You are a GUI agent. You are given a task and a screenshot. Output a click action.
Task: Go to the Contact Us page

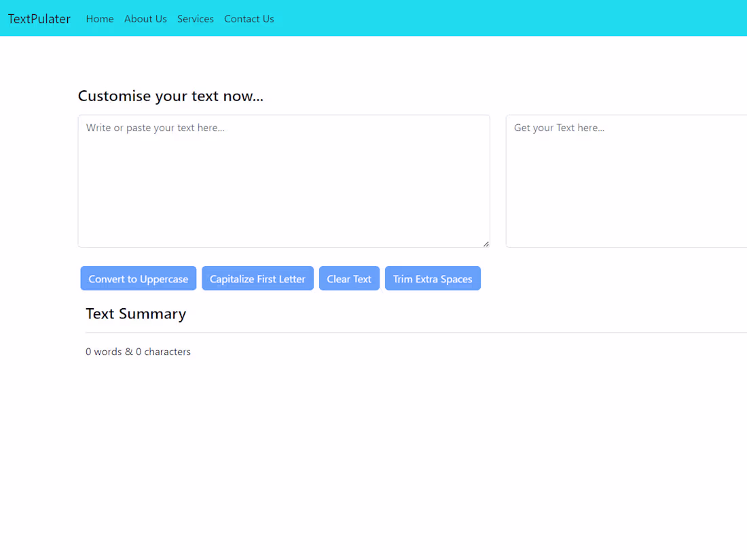point(249,19)
